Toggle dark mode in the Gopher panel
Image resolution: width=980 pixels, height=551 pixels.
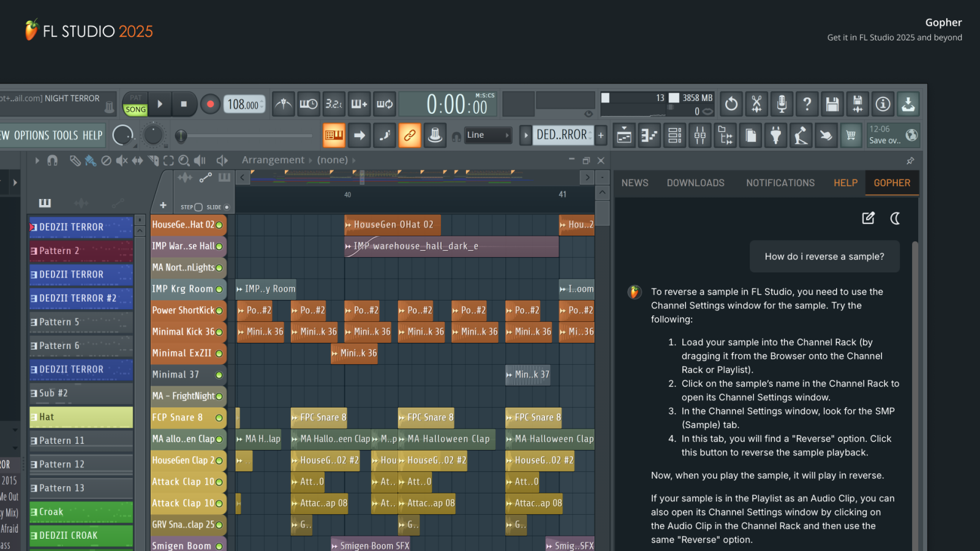click(895, 218)
